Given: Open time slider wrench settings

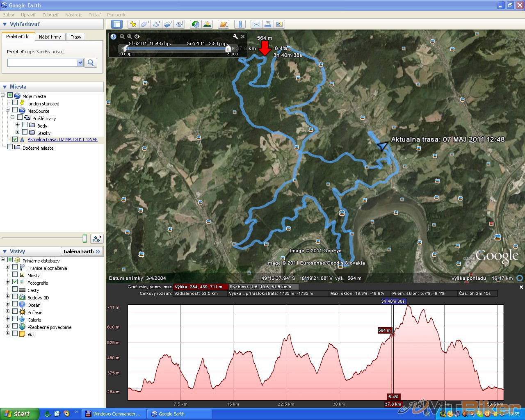Looking at the screenshot, I should [x=235, y=37].
